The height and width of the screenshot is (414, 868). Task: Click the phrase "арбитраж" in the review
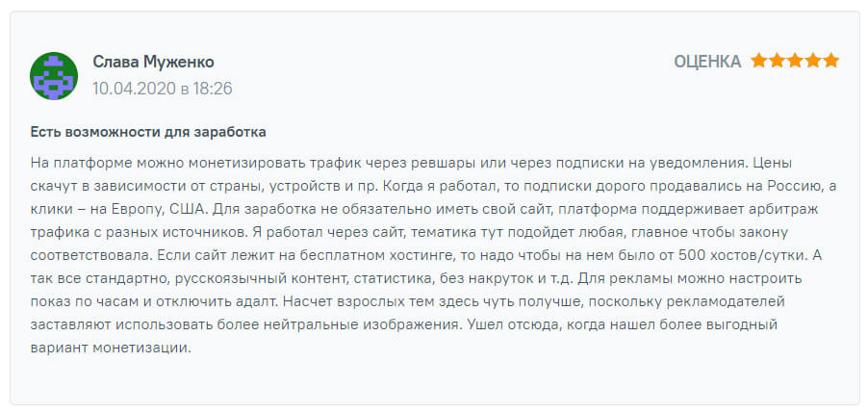(x=800, y=208)
